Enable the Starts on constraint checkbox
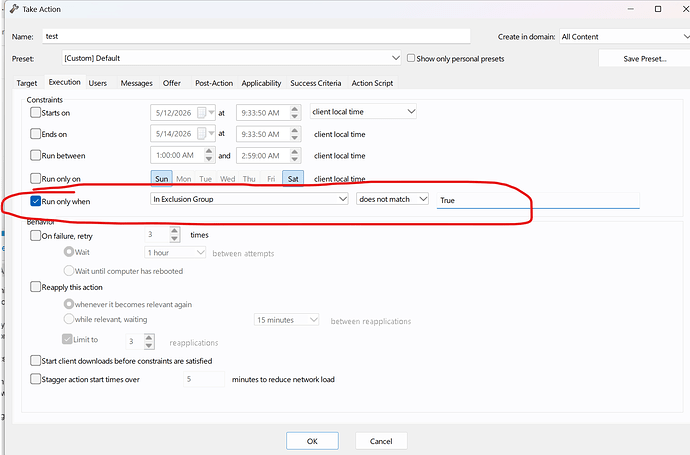The image size is (690, 455). click(35, 112)
